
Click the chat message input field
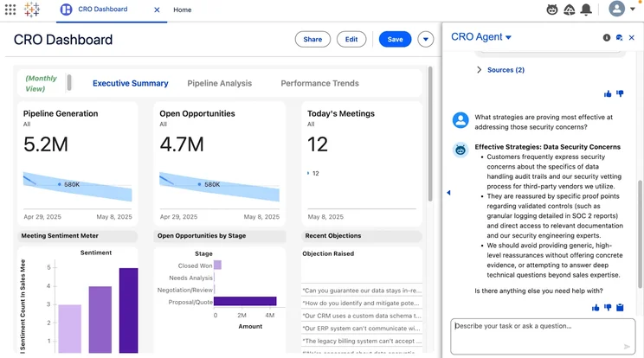click(543, 336)
